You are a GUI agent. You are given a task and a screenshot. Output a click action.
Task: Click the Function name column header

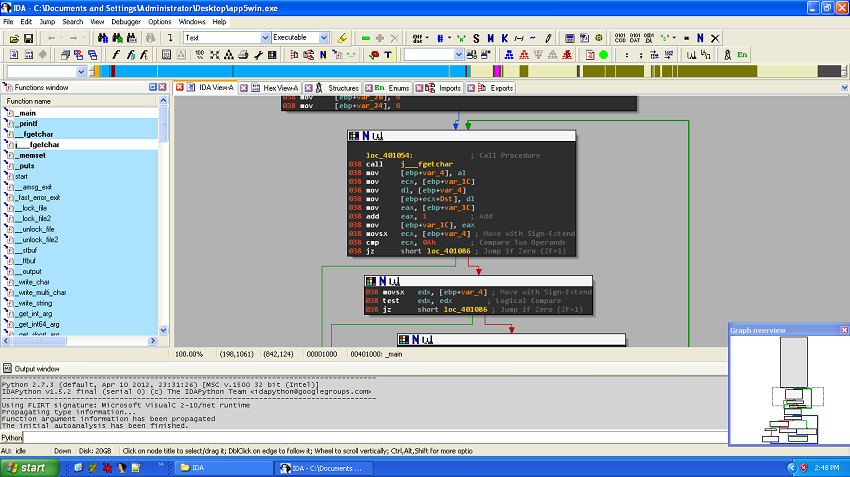coord(80,101)
